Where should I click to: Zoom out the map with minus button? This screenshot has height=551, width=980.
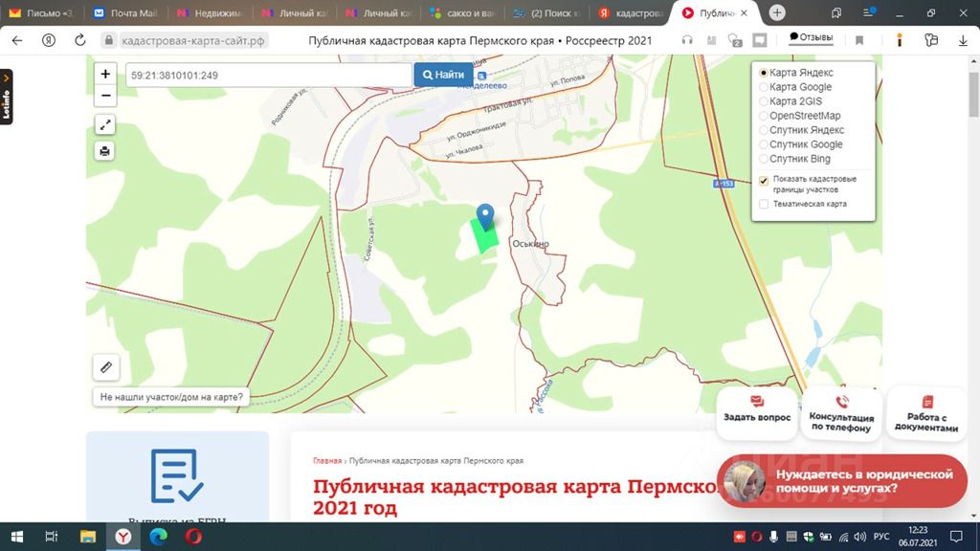click(106, 96)
